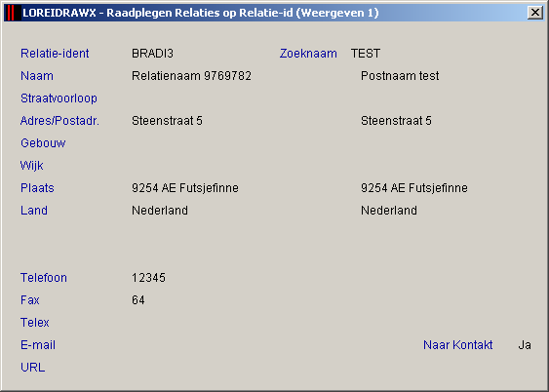The width and height of the screenshot is (549, 392).
Task: Click the Naam field label
Action: click(37, 76)
